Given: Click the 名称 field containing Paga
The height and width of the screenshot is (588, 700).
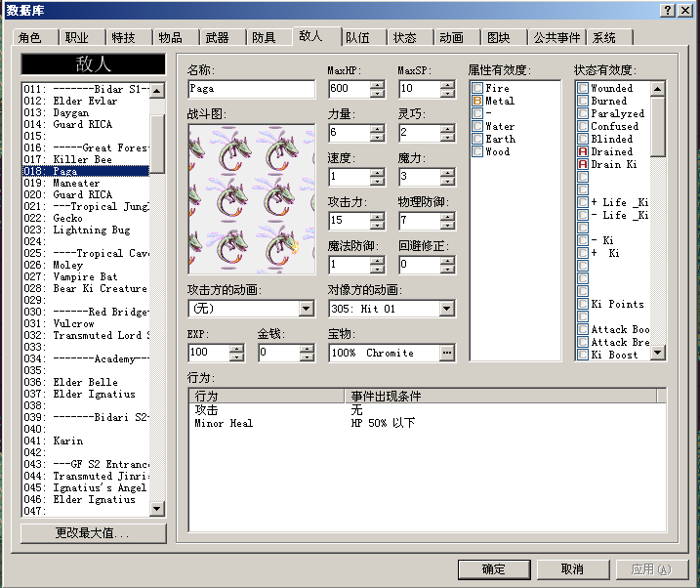Looking at the screenshot, I should [251, 89].
